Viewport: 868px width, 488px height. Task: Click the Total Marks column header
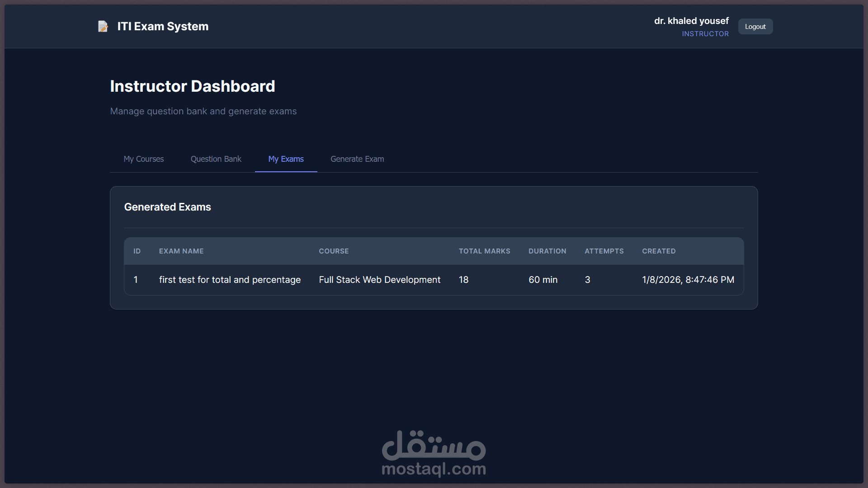[x=484, y=251]
